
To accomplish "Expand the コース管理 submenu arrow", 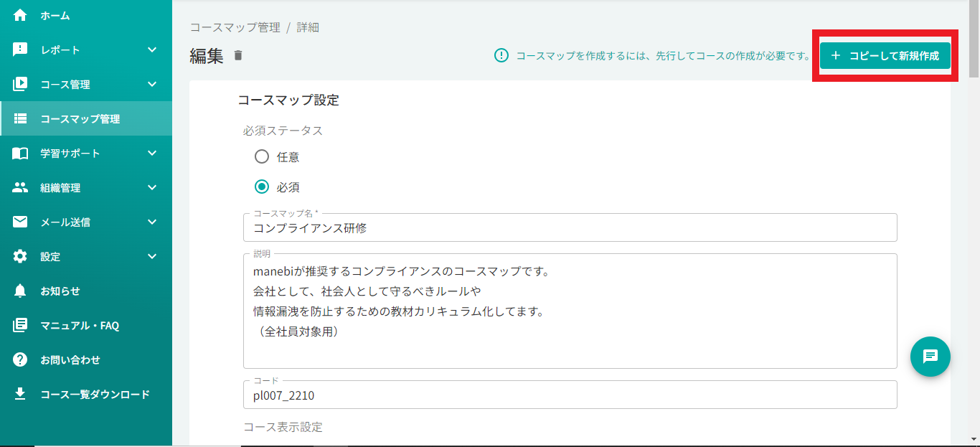I will (152, 84).
